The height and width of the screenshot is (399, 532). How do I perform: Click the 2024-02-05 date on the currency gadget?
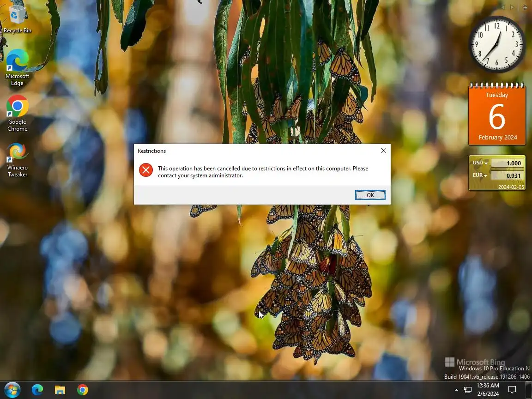pos(511,187)
